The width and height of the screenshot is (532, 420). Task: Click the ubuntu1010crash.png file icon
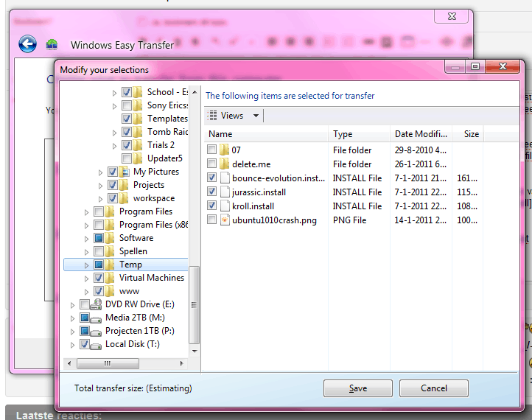(225, 220)
